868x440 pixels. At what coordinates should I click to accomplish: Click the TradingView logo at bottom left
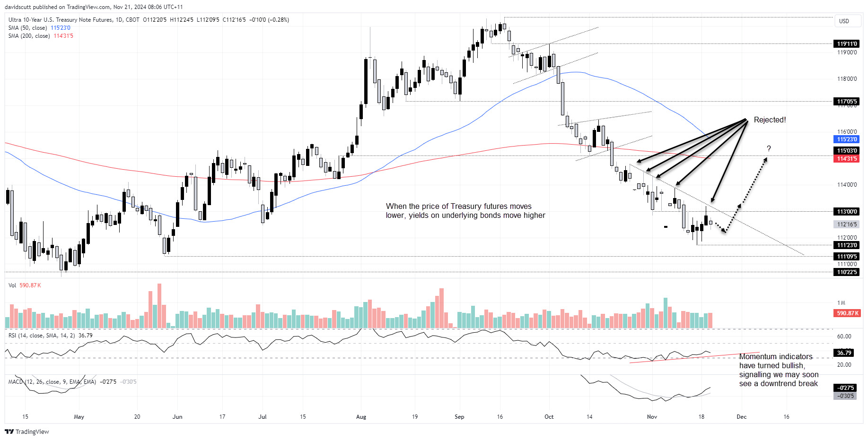click(27, 431)
